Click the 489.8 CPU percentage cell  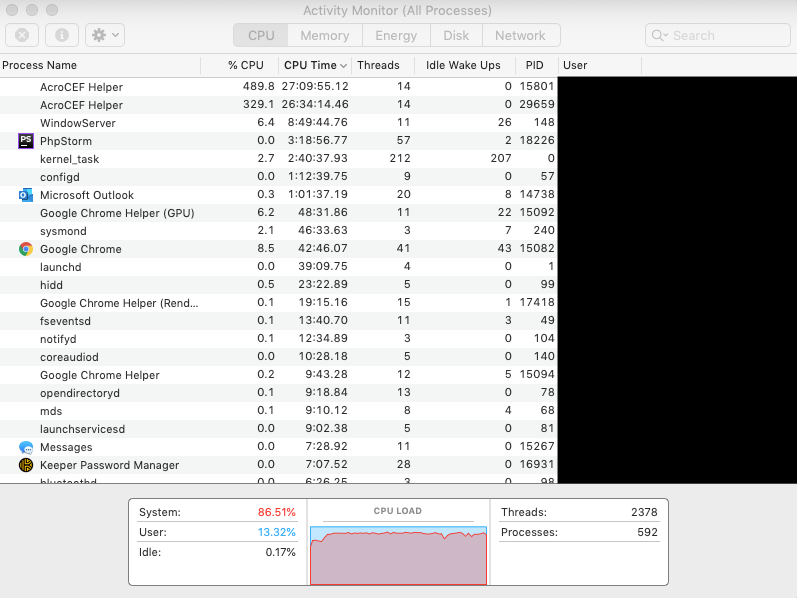pyautogui.click(x=258, y=86)
